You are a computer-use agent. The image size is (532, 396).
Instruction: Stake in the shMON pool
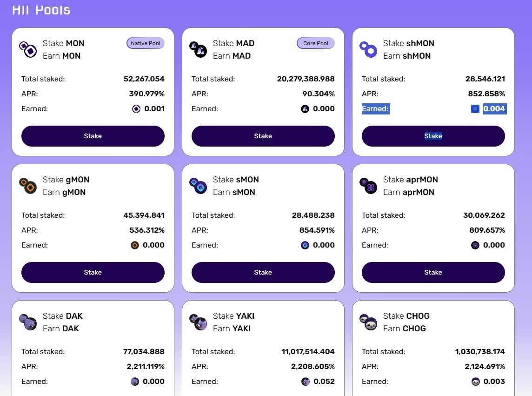[x=433, y=136]
